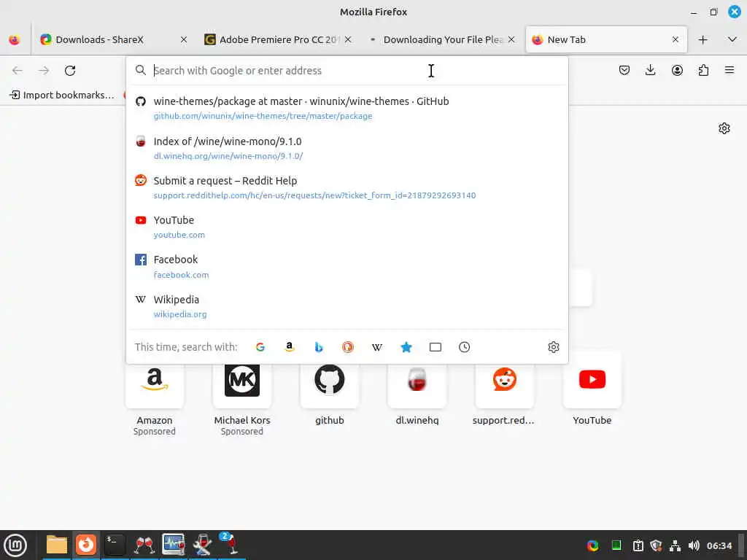The height and width of the screenshot is (560, 747).
Task: Click Import bookmarks toolbar button
Action: click(x=63, y=95)
